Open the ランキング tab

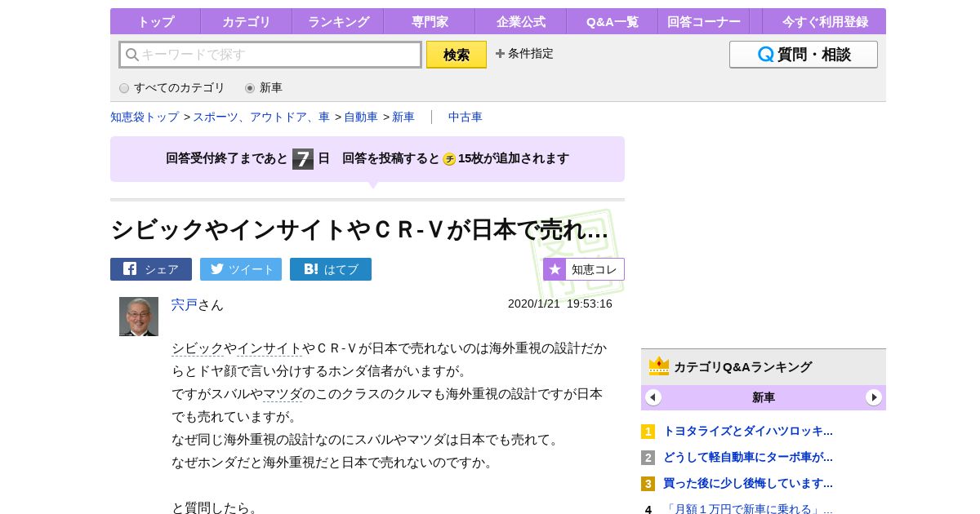[x=338, y=22]
